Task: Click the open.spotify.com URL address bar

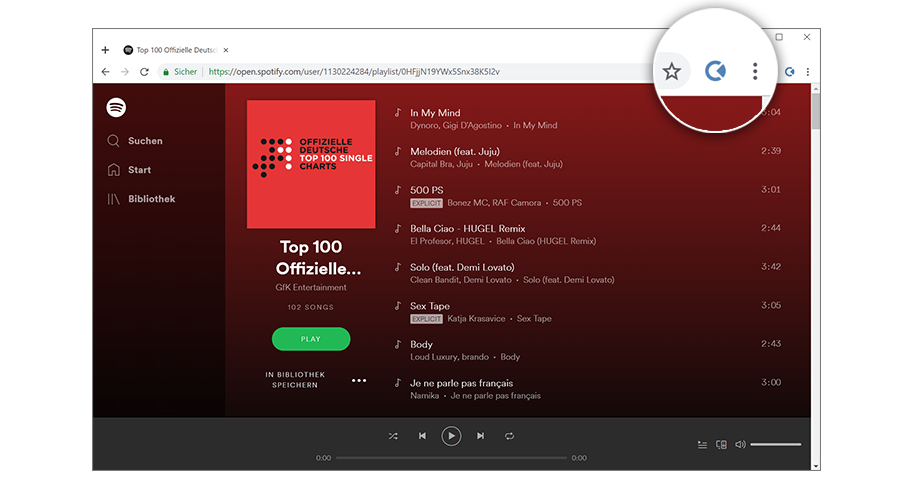Action: pos(354,72)
